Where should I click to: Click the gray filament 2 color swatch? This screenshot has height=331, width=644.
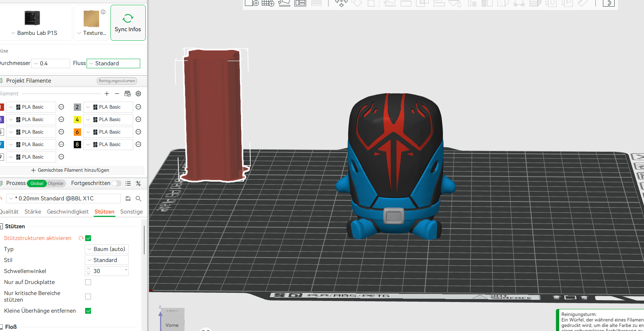pos(77,107)
